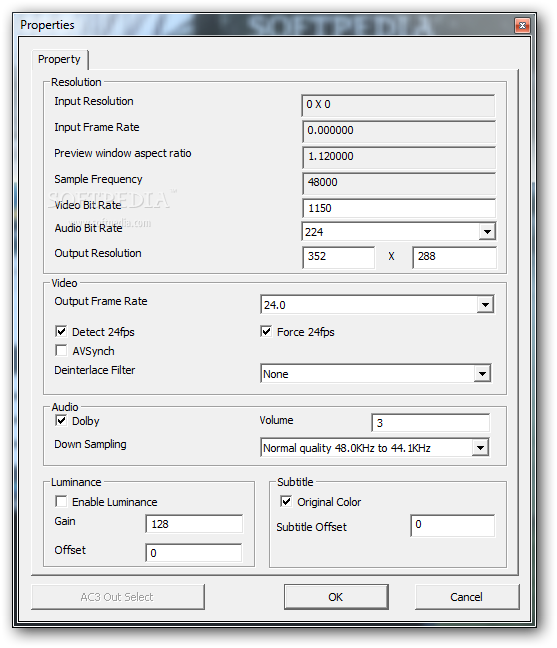
Task: Click the Volume input field
Action: point(430,423)
